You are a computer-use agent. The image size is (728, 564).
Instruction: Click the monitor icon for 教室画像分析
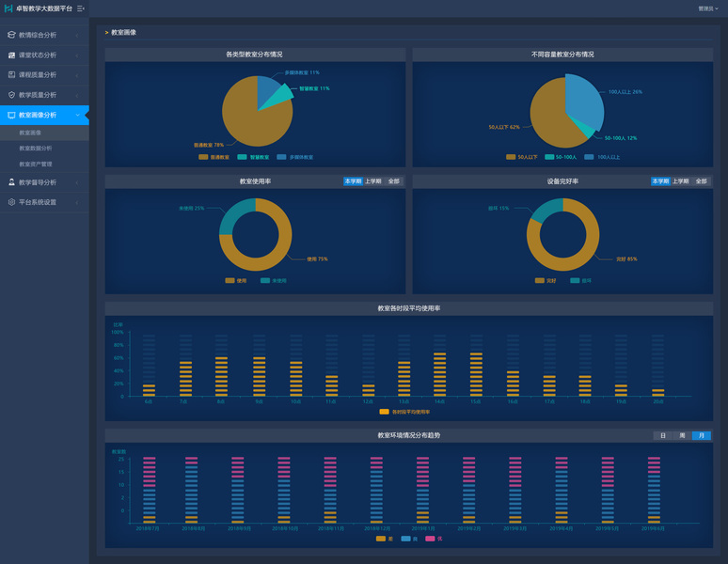click(11, 115)
